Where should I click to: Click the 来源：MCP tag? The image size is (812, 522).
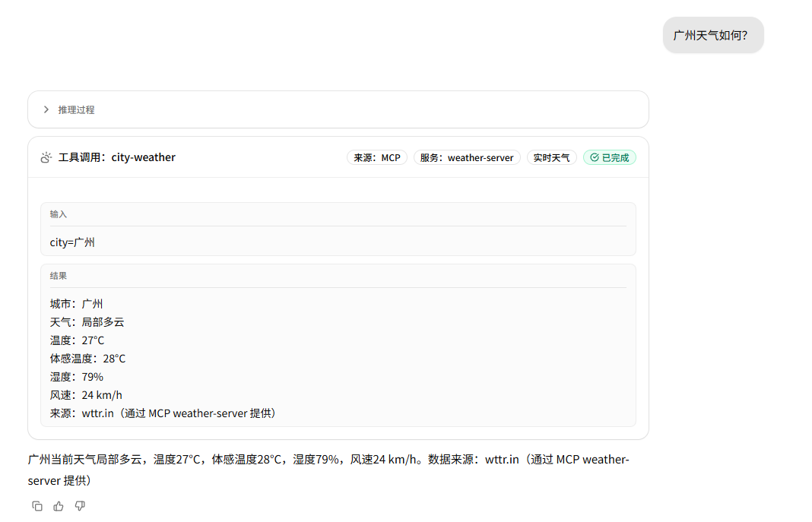(x=377, y=158)
